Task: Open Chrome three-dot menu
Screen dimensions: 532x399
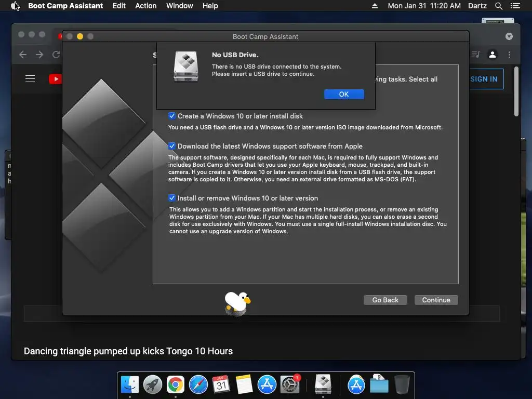Action: [x=509, y=55]
